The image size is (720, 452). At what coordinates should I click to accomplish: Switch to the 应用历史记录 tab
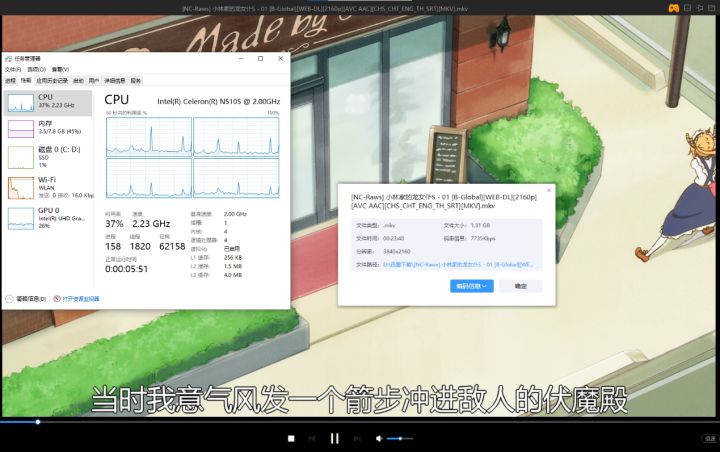(x=52, y=81)
